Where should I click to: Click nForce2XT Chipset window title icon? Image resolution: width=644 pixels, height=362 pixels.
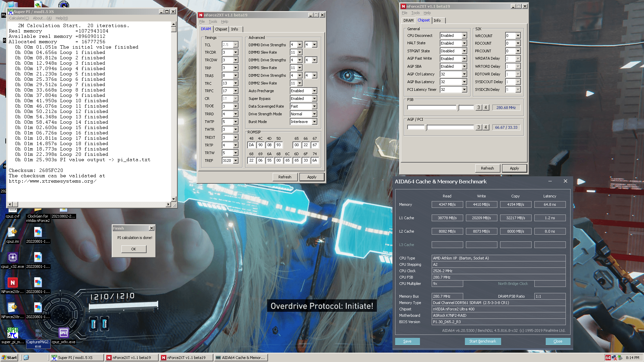403,6
